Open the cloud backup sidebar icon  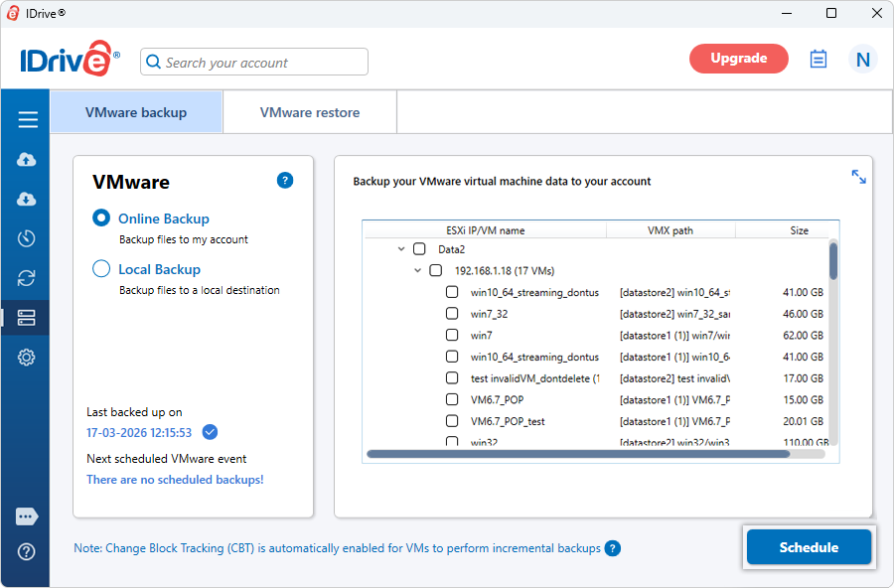(x=27, y=160)
